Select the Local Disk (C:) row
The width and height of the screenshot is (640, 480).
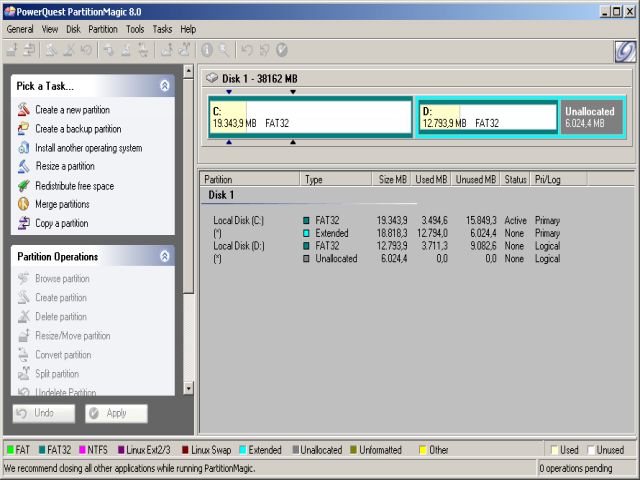coord(387,220)
